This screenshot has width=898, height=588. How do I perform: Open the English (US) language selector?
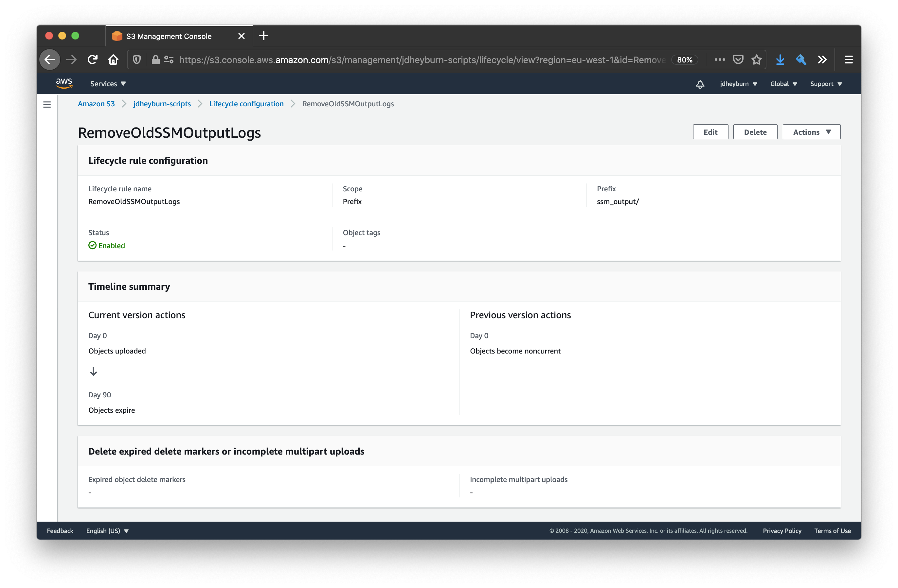(108, 530)
